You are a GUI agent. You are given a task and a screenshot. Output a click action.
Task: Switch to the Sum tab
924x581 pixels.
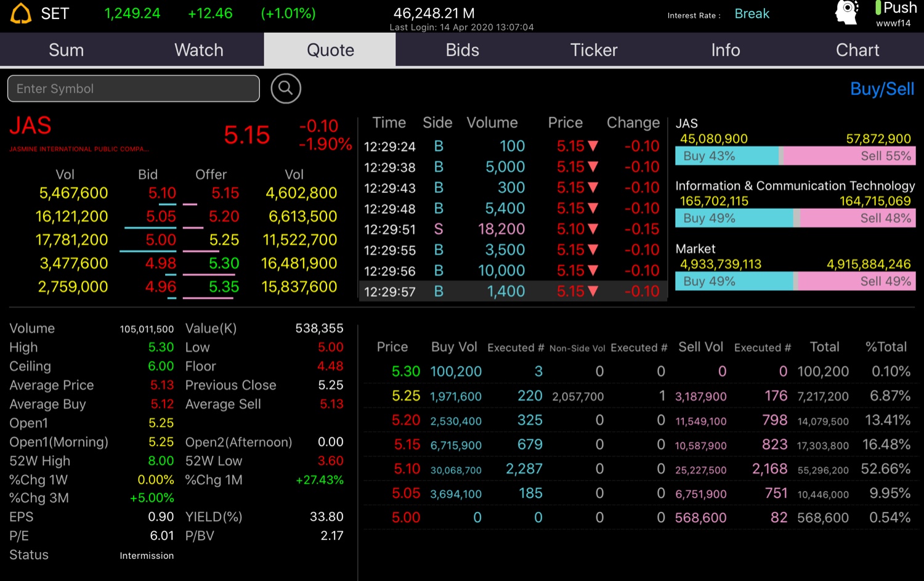(x=66, y=50)
